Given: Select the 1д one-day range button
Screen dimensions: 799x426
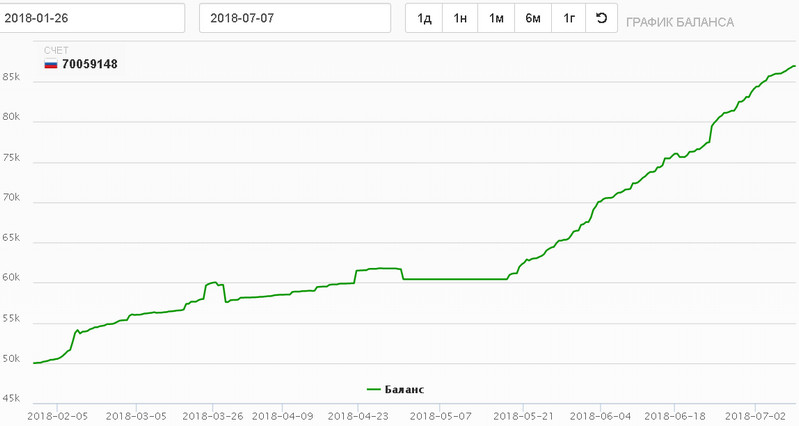Looking at the screenshot, I should (424, 18).
